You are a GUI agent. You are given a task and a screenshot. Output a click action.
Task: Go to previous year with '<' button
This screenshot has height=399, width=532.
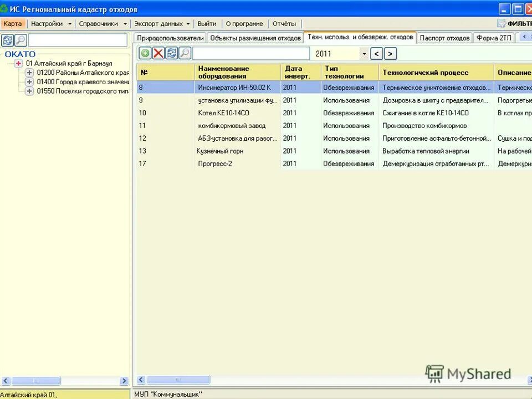377,54
